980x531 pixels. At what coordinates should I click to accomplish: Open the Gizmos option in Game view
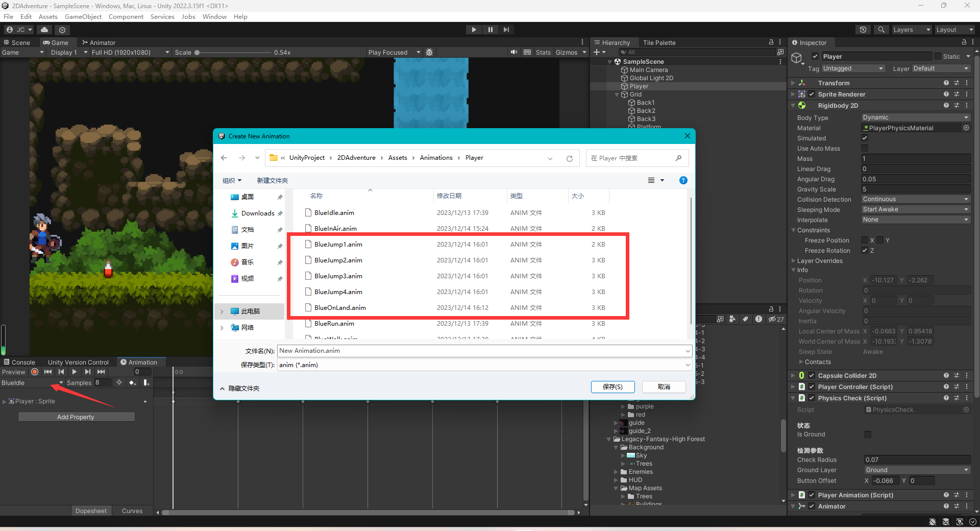[566, 52]
